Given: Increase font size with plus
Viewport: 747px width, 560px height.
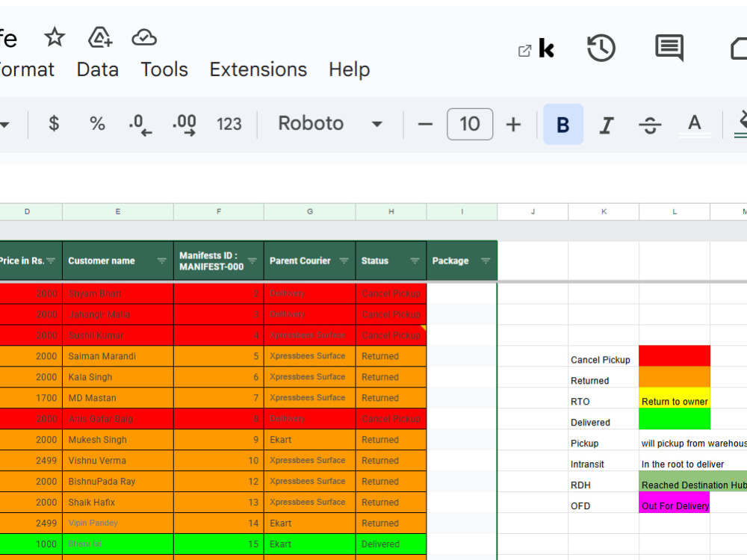Looking at the screenshot, I should click(x=514, y=124).
